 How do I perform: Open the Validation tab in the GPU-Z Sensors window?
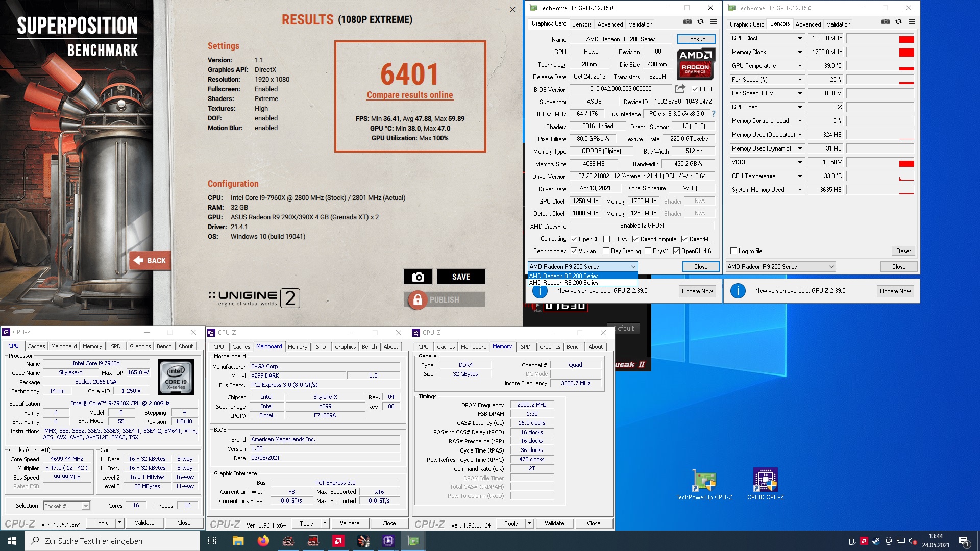(x=838, y=24)
